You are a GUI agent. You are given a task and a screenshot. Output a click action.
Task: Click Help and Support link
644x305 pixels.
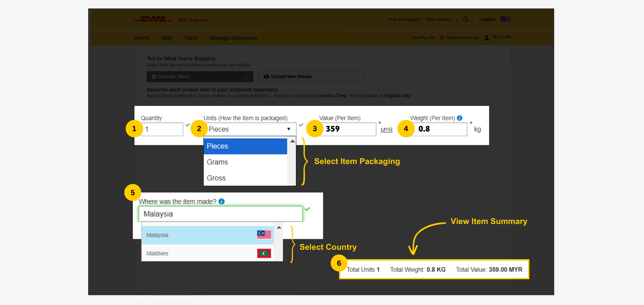click(405, 20)
